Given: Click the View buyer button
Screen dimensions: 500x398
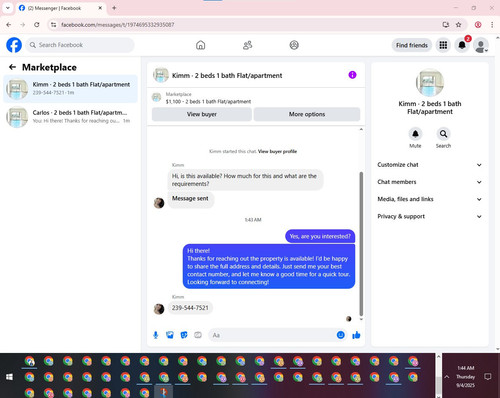Looking at the screenshot, I should click(202, 114).
